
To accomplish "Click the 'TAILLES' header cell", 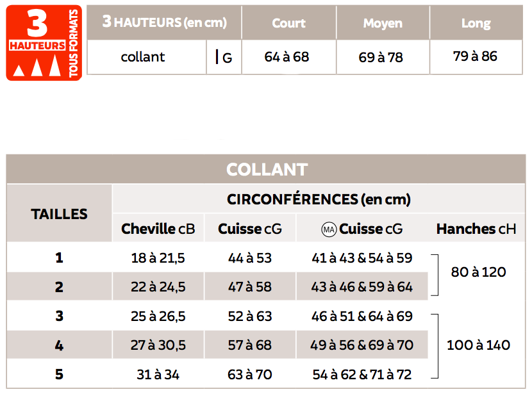I will [60, 214].
